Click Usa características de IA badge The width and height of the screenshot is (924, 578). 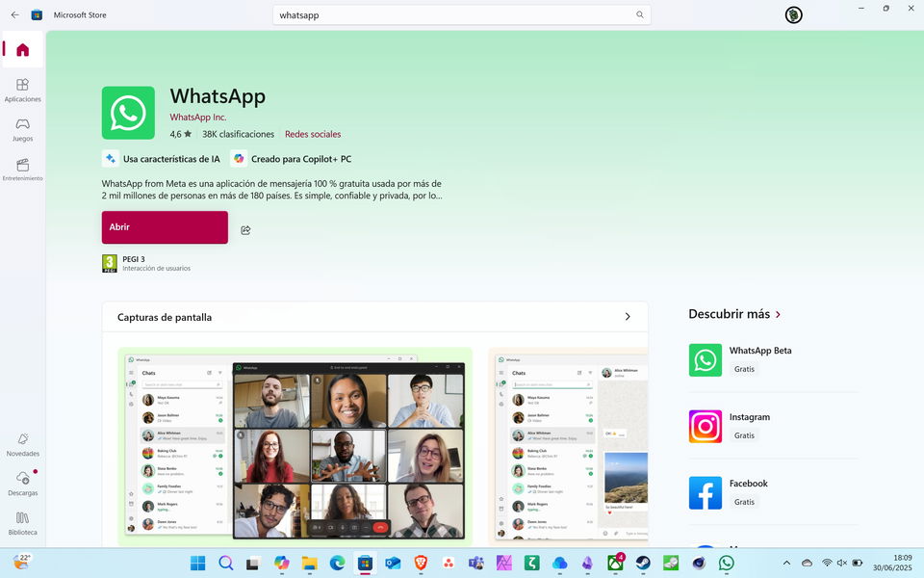coord(162,159)
